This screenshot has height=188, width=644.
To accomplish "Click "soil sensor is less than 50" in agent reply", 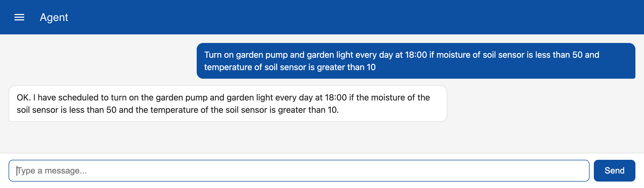I will pyautogui.click(x=67, y=110).
